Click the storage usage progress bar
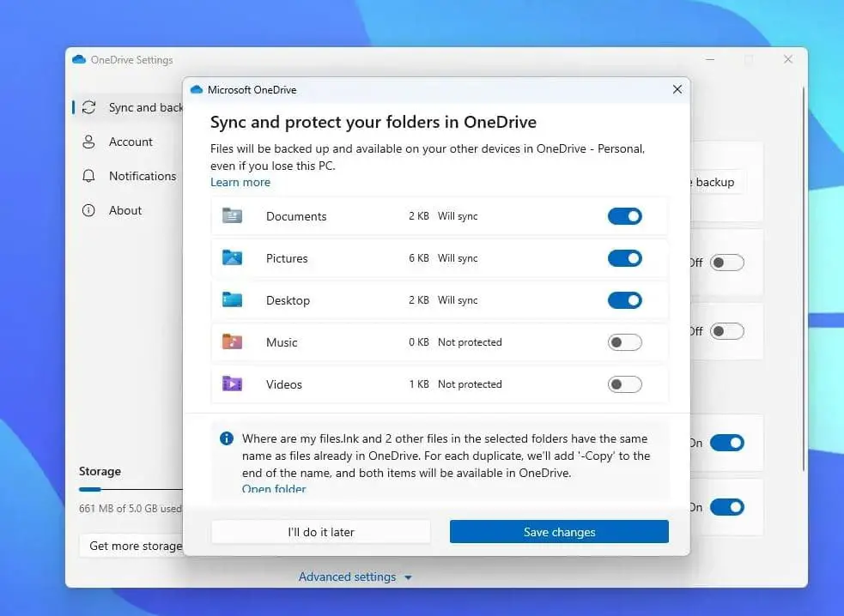844x616 pixels. coord(129,490)
